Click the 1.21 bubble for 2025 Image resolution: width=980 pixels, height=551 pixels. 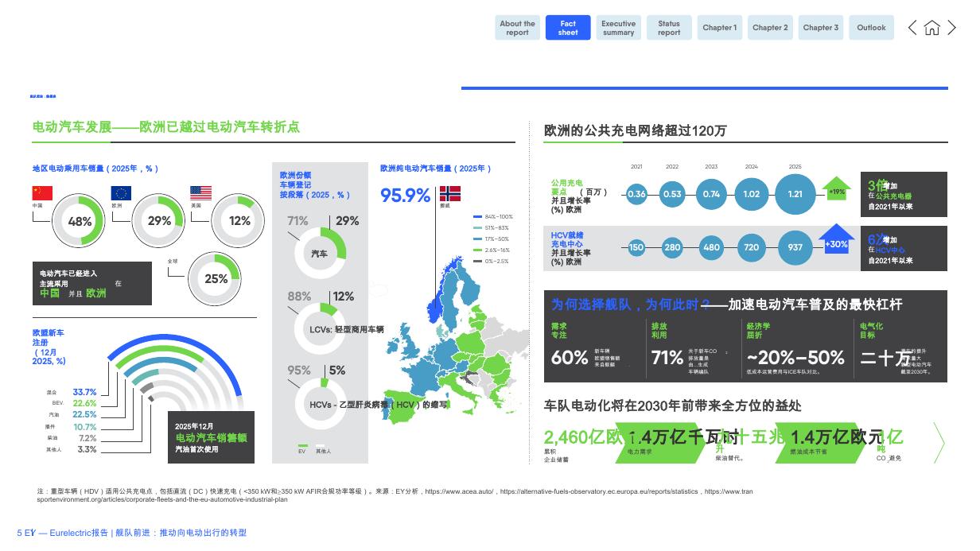point(795,194)
